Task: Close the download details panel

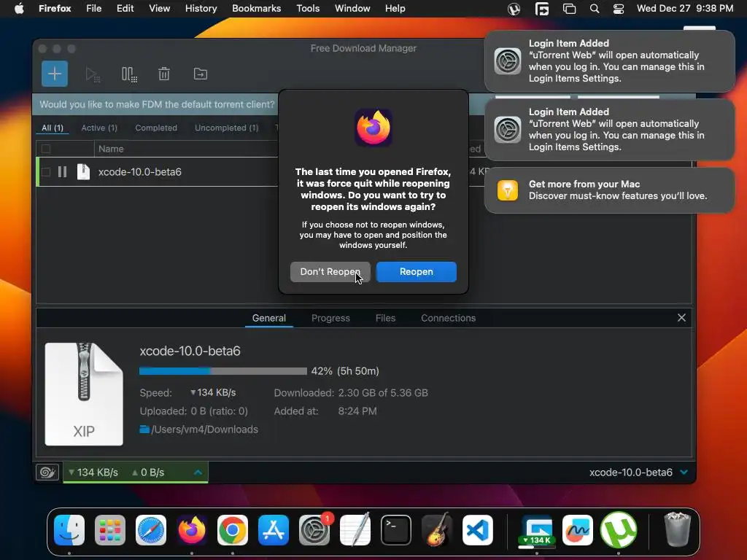Action: click(681, 318)
